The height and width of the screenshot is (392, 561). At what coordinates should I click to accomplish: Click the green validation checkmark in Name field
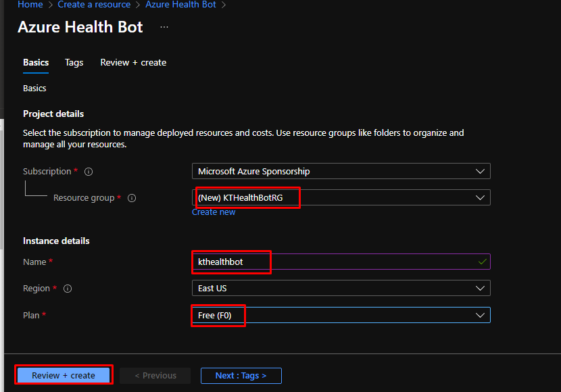coord(482,262)
